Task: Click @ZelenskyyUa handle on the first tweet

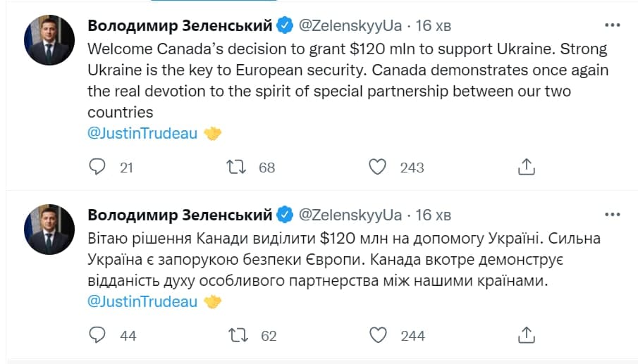Action: [x=351, y=26]
